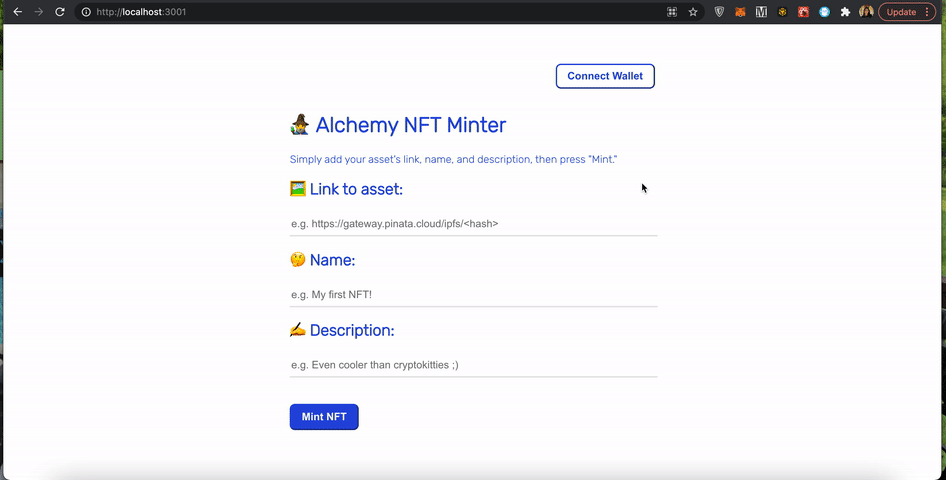Open the Extensions puzzle-piece menu
This screenshot has height=480, width=946.
click(845, 11)
